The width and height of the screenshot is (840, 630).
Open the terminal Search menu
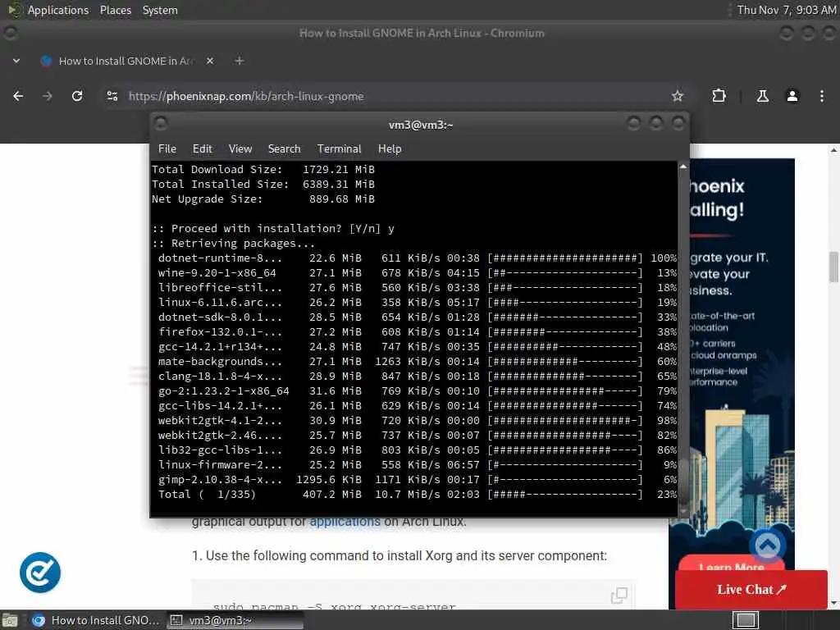pos(284,149)
